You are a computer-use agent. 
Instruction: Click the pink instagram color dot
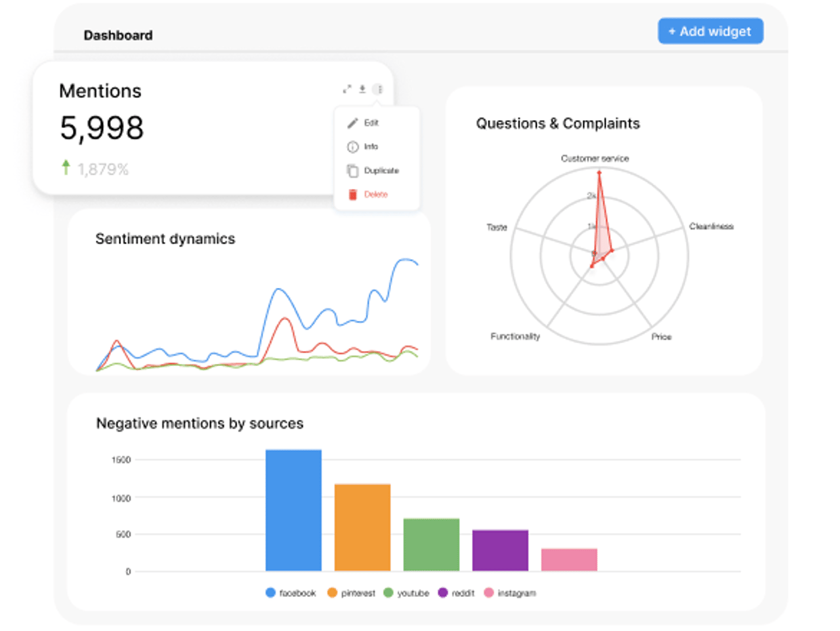(490, 592)
